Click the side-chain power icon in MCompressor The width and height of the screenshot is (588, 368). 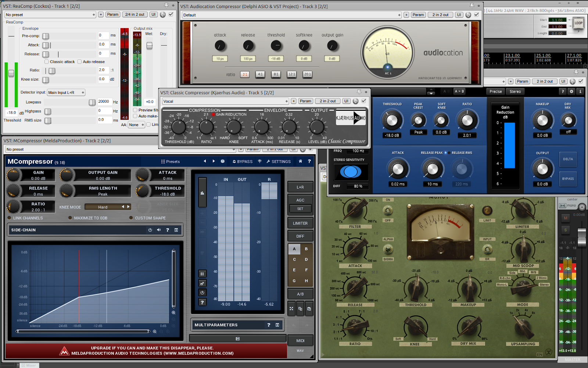pos(150,230)
